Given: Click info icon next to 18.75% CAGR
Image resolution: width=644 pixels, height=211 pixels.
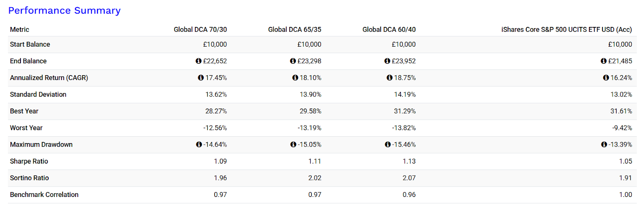Looking at the screenshot, I should click(390, 78).
